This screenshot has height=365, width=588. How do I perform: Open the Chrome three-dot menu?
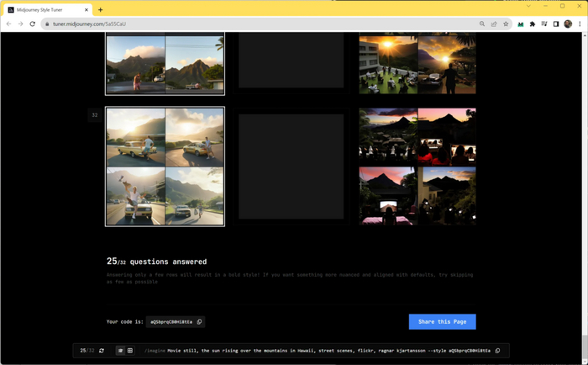tap(580, 24)
